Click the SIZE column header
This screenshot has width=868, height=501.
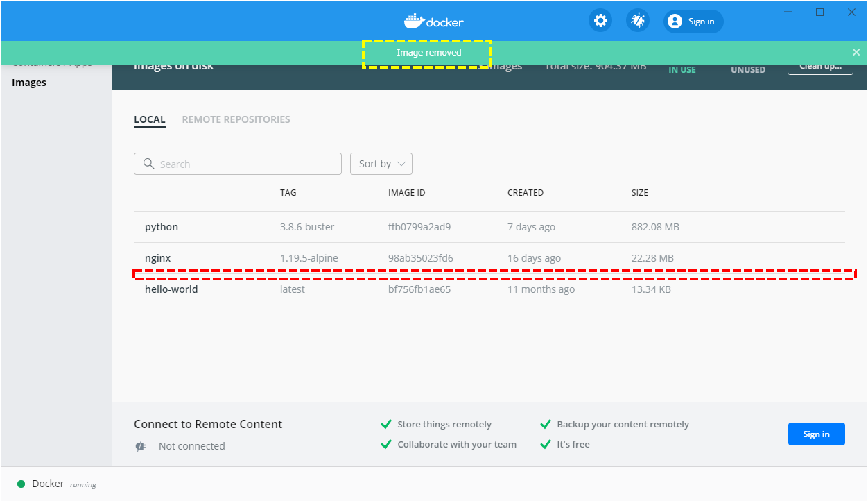(x=640, y=193)
